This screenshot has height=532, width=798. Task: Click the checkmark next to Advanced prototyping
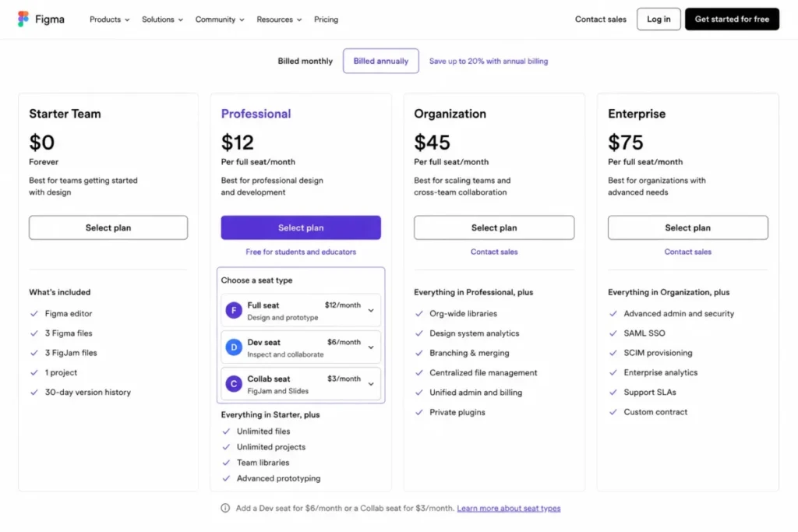226,478
